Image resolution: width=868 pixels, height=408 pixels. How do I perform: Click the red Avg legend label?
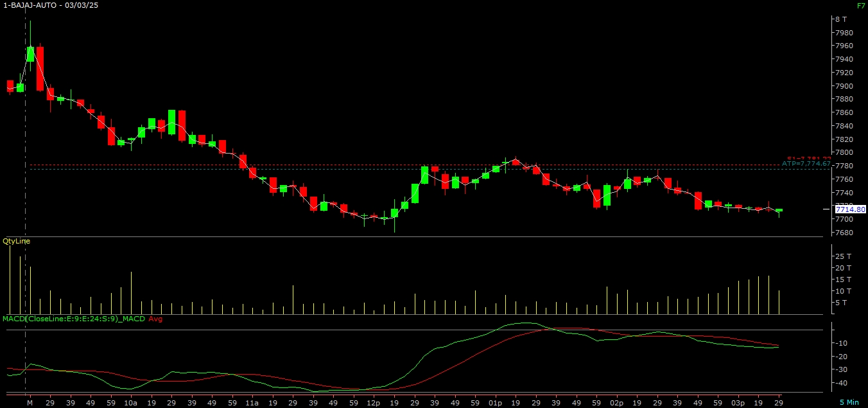coord(156,319)
